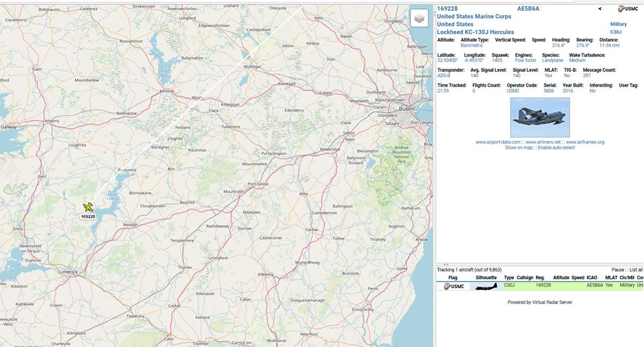
Task: Click the USMC operator code value
Action: pyautogui.click(x=513, y=91)
